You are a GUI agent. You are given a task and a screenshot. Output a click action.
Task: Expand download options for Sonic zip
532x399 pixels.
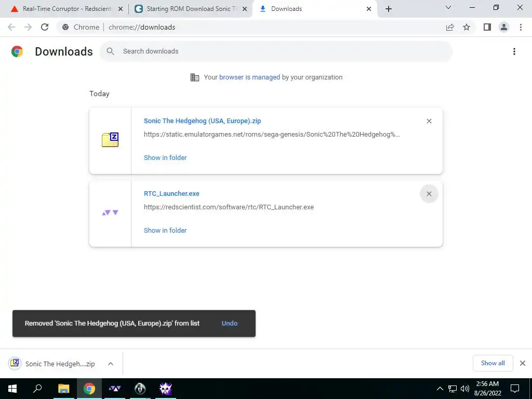111,364
